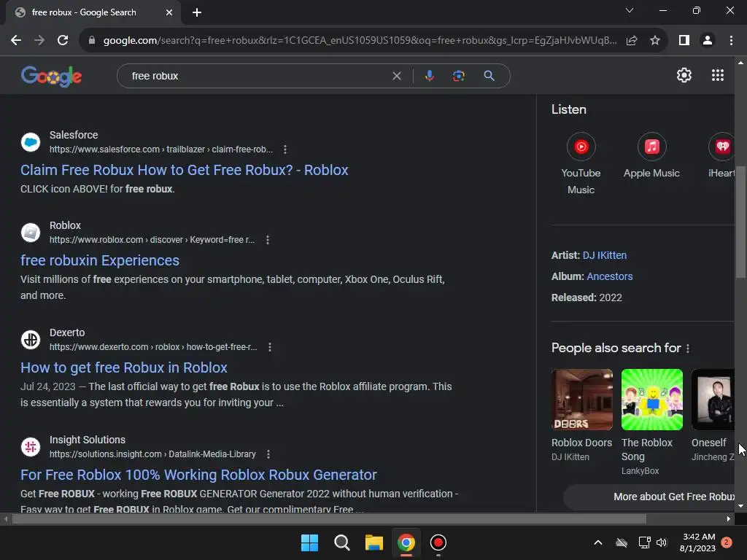Show hidden system tray icons
The height and width of the screenshot is (560, 747).
(x=598, y=542)
